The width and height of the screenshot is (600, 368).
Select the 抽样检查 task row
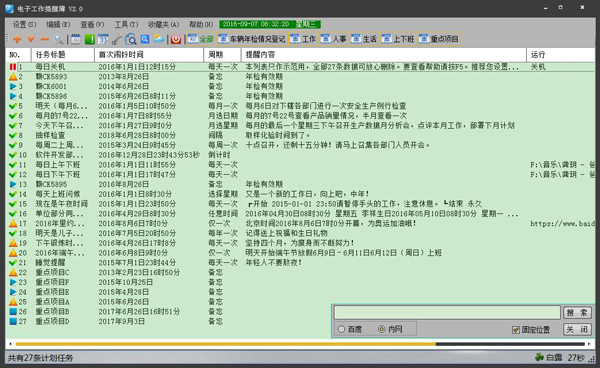click(x=300, y=135)
